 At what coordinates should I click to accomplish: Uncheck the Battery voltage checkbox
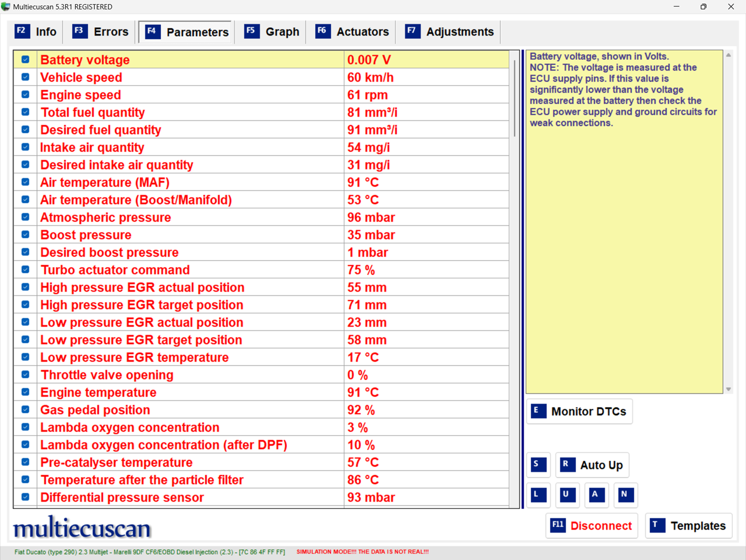(x=25, y=59)
